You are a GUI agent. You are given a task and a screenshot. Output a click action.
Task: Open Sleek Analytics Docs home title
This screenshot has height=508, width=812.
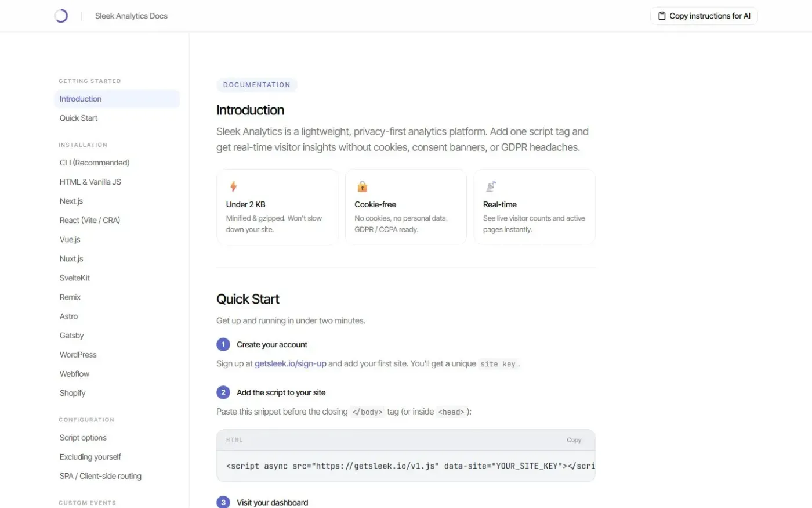point(131,16)
